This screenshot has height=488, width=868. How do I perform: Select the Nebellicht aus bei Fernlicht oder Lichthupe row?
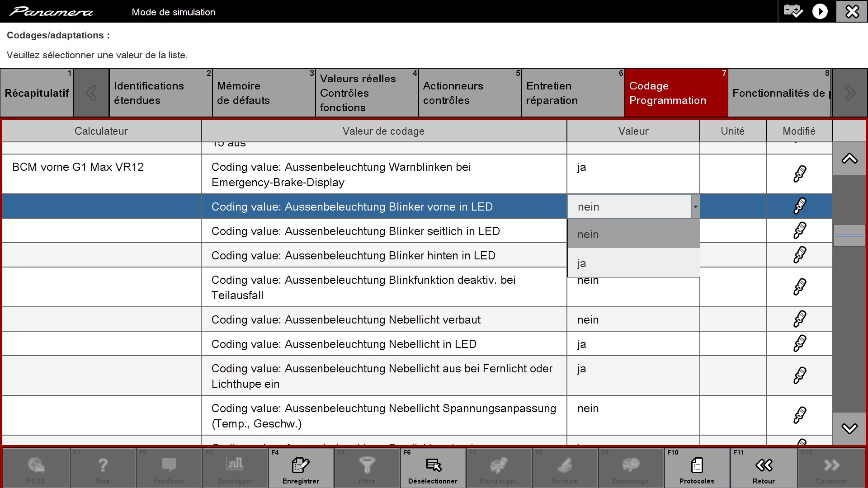click(383, 375)
